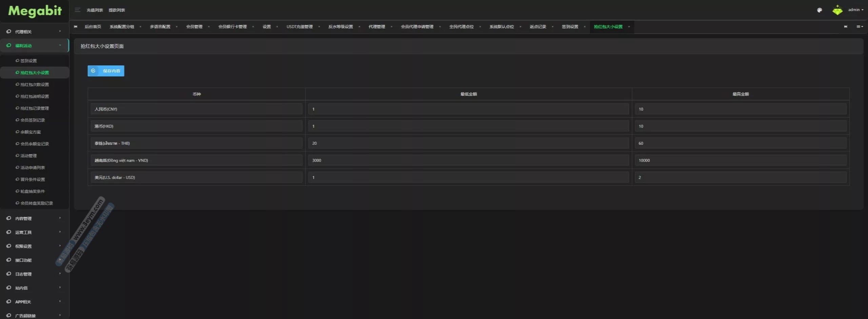The height and width of the screenshot is (319, 868).
Task: Open the theme palette icon
Action: [x=819, y=10]
